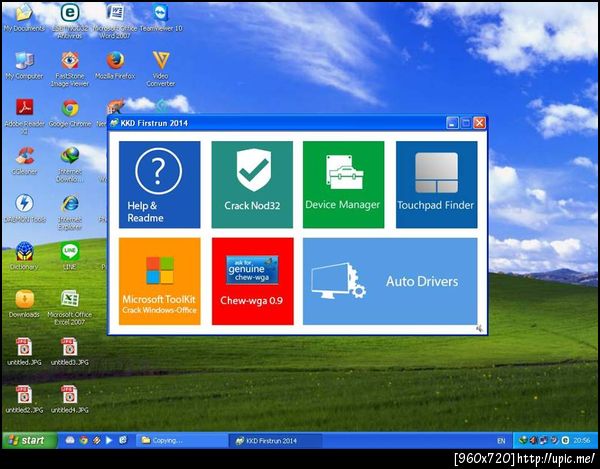Close the KKD Firstrun 2014 window
The height and width of the screenshot is (469, 600).
coord(479,123)
